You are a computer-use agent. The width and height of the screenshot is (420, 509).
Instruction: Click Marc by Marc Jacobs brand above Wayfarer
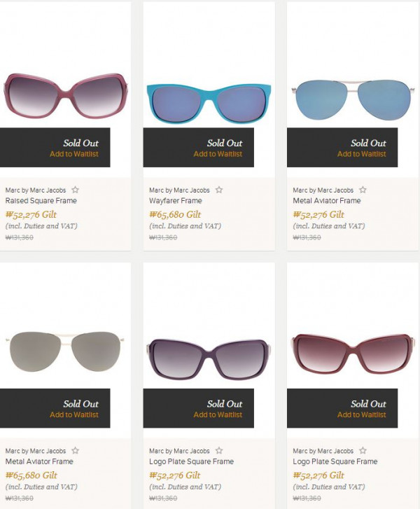click(179, 190)
